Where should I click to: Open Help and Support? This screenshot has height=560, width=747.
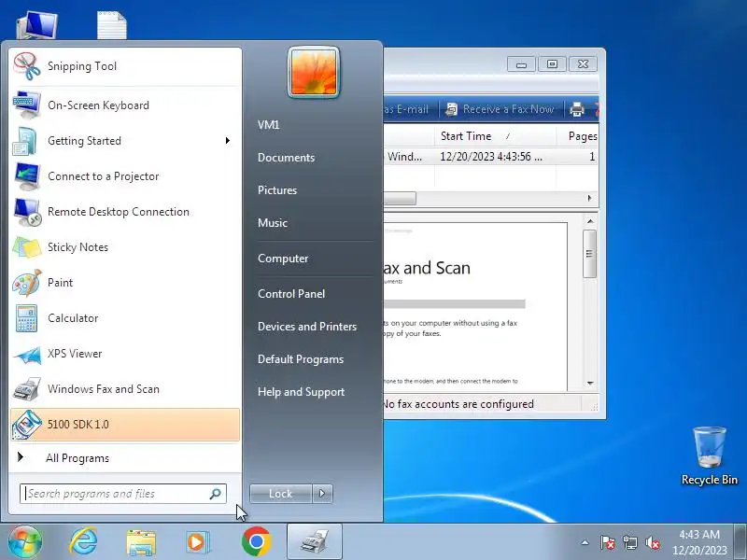(x=301, y=392)
